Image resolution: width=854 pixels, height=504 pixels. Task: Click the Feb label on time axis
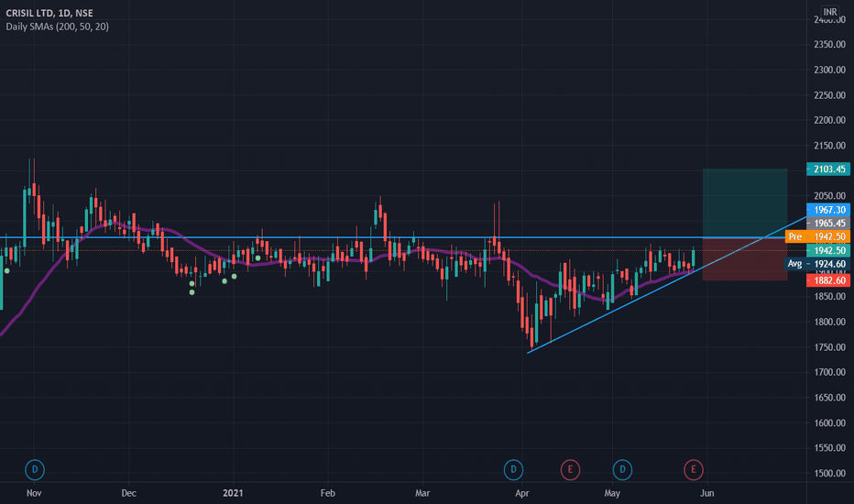point(327,493)
